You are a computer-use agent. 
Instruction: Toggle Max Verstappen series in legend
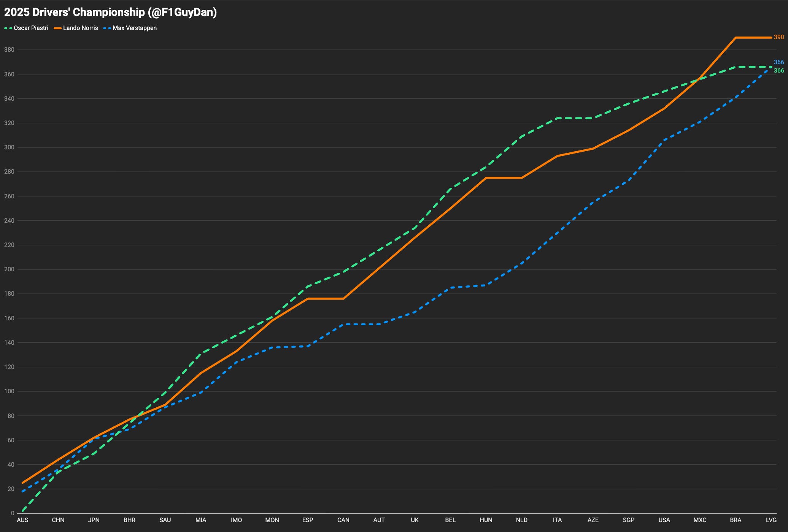(x=134, y=28)
